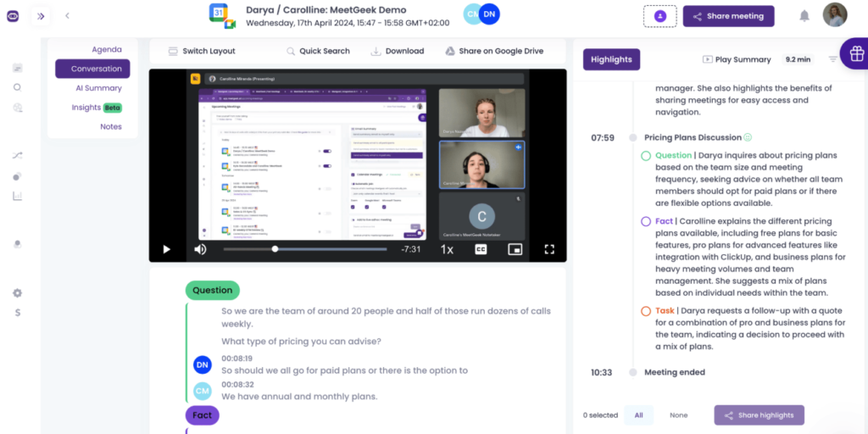Toggle closed captions CC
The image size is (868, 434).
[x=481, y=249]
